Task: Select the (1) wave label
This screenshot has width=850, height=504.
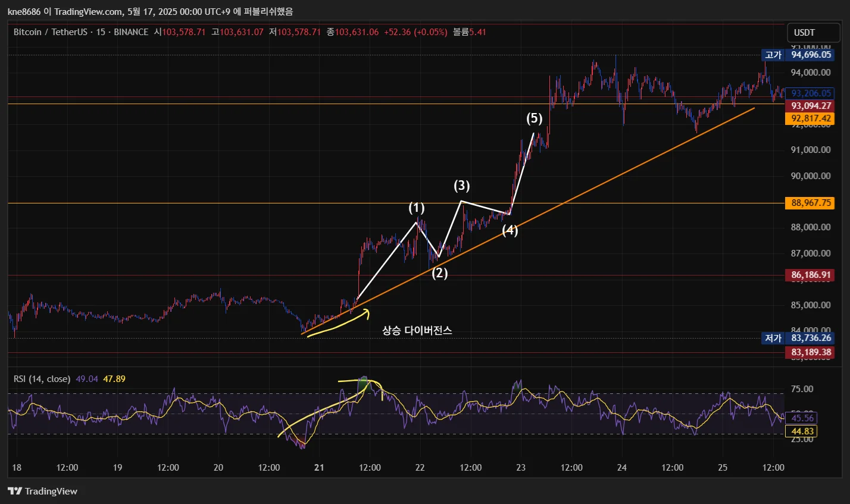Action: [x=417, y=208]
